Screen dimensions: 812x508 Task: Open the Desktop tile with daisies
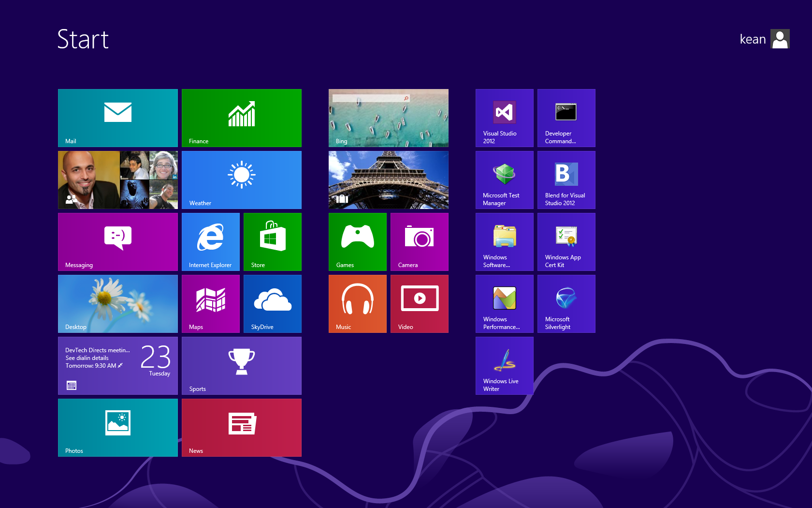[x=118, y=303]
